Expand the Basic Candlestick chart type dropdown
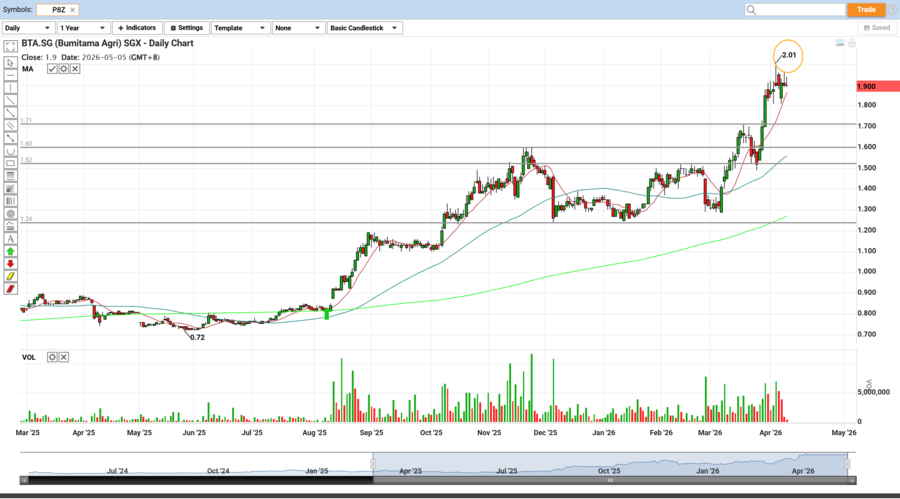This screenshot has width=900, height=499. [365, 28]
